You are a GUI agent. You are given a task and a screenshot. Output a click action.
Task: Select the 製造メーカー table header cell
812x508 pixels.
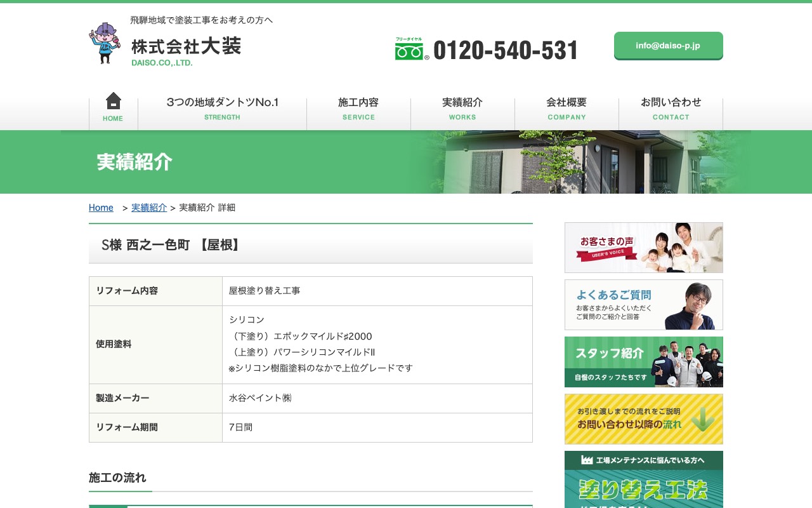pyautogui.click(x=155, y=398)
